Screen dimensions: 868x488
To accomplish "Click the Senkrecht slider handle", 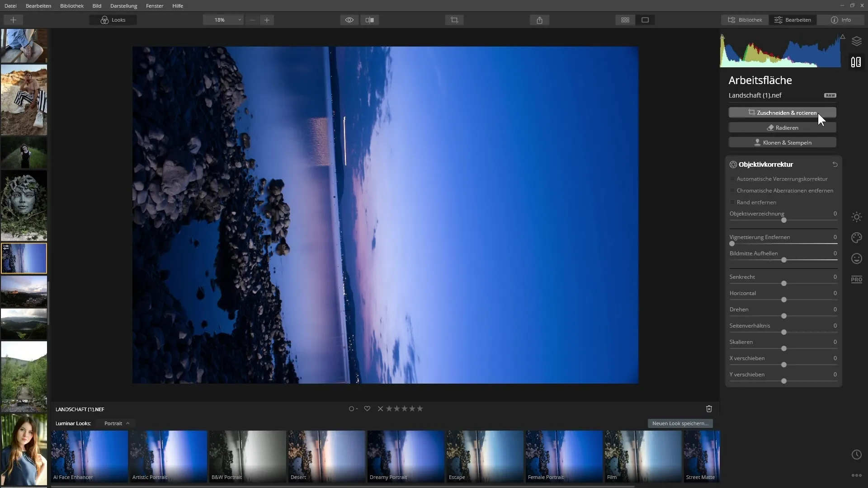I will pyautogui.click(x=784, y=283).
